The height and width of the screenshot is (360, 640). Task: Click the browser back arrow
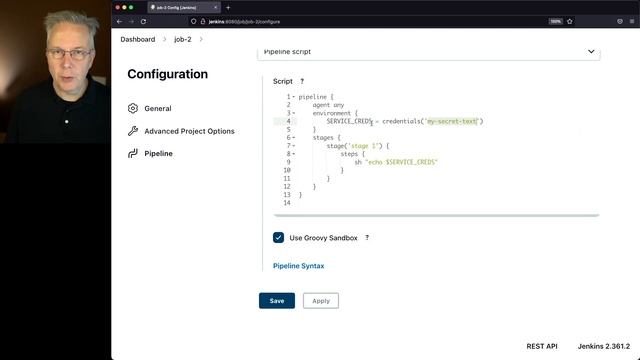point(119,22)
